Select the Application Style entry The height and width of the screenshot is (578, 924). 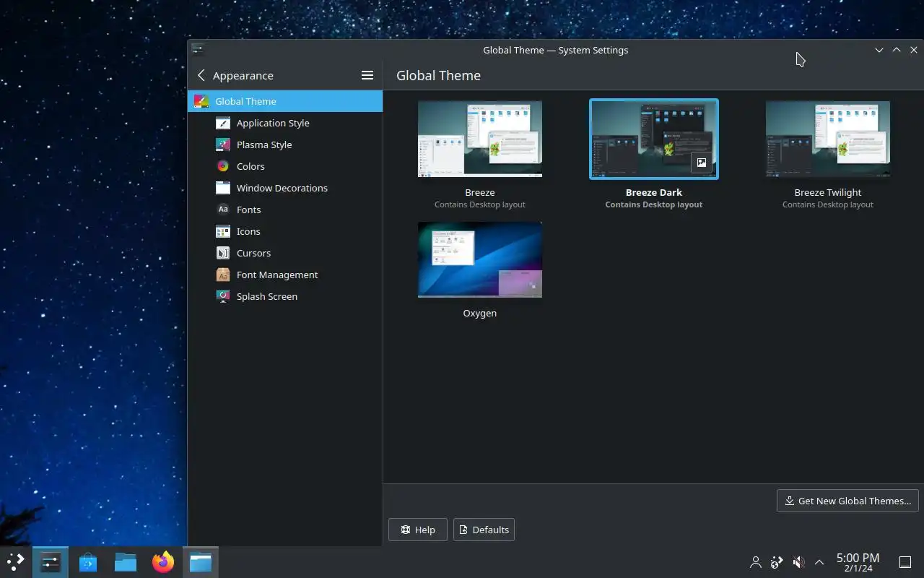click(x=285, y=123)
